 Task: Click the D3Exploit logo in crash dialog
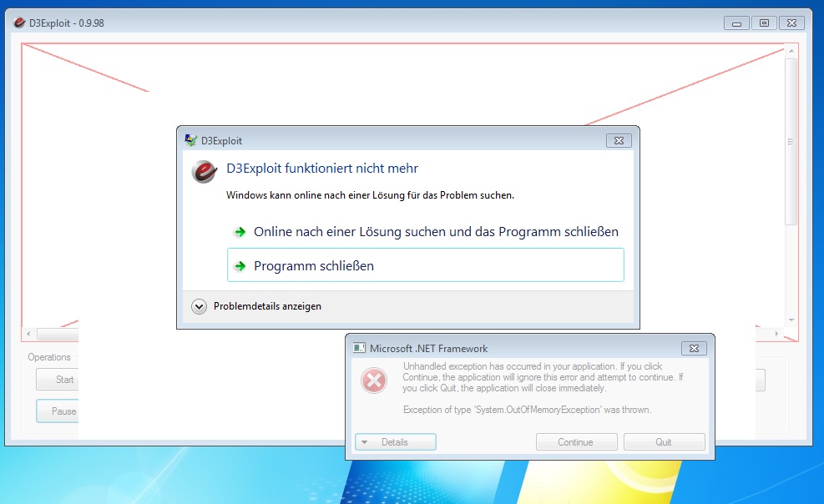click(205, 172)
